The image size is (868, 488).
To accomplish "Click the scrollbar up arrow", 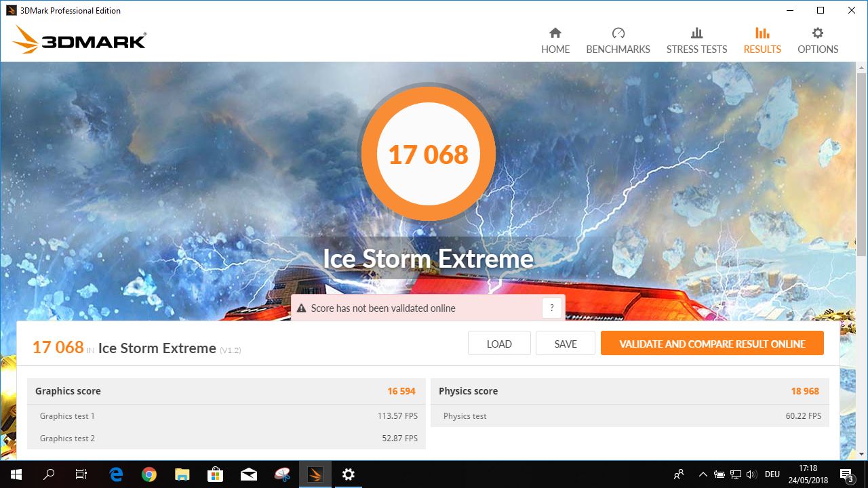I will (862, 68).
